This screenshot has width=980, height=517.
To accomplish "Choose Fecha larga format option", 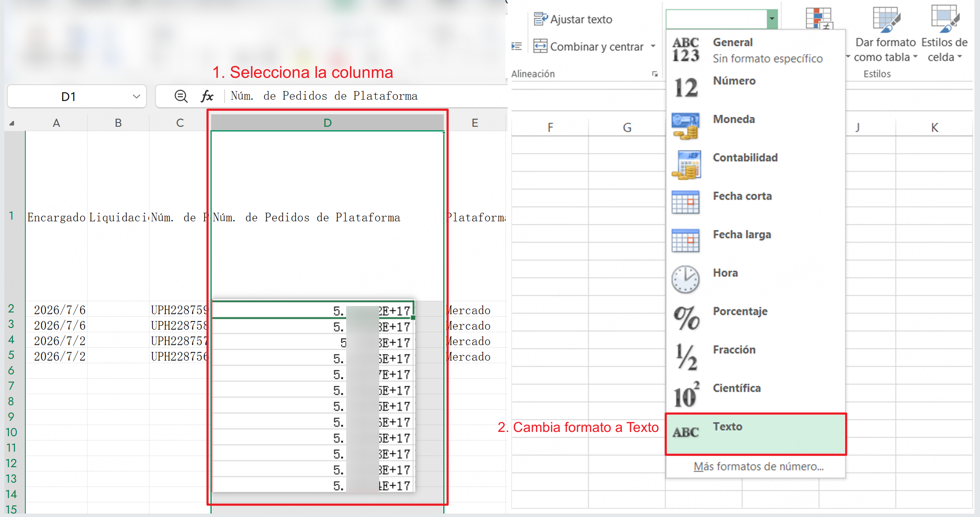I will point(756,242).
